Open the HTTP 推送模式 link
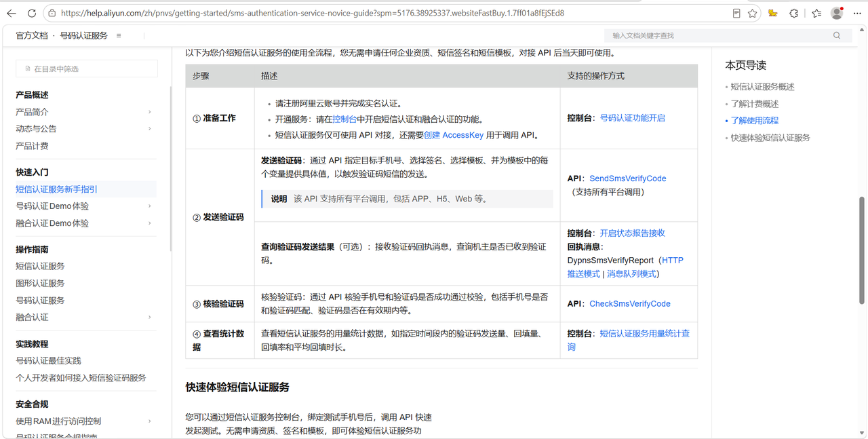Screen dimensions: 868x439 (625, 267)
